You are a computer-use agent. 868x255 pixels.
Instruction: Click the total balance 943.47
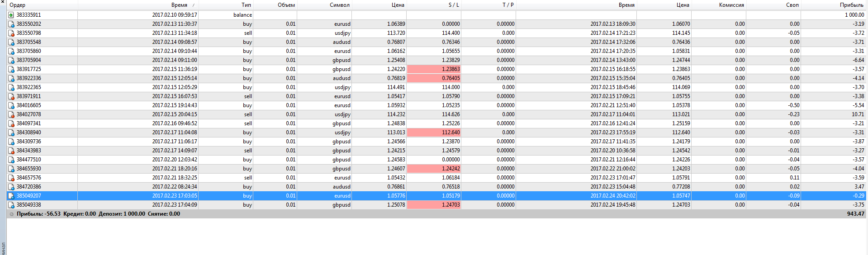coord(855,214)
